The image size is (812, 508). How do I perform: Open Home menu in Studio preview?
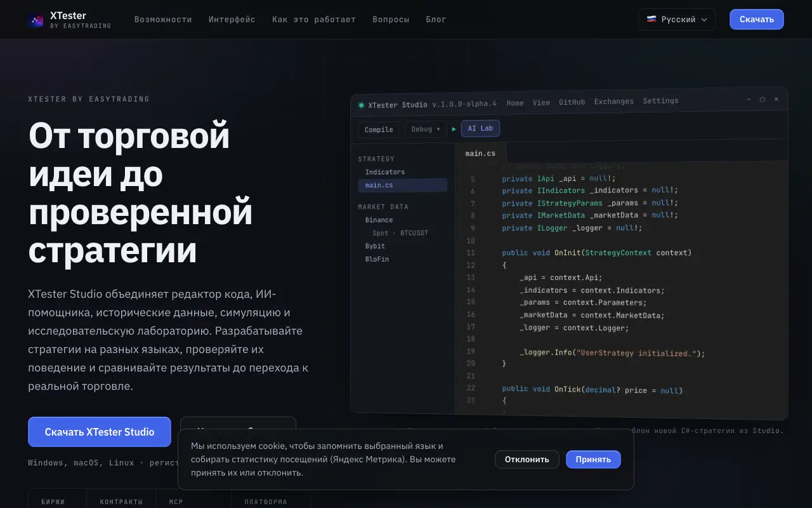tap(515, 103)
